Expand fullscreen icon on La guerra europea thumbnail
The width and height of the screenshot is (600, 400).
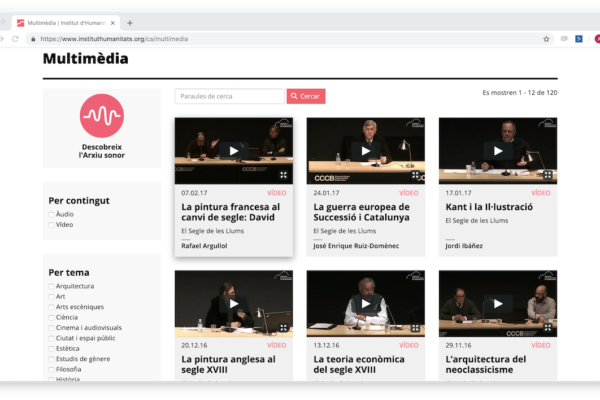415,174
